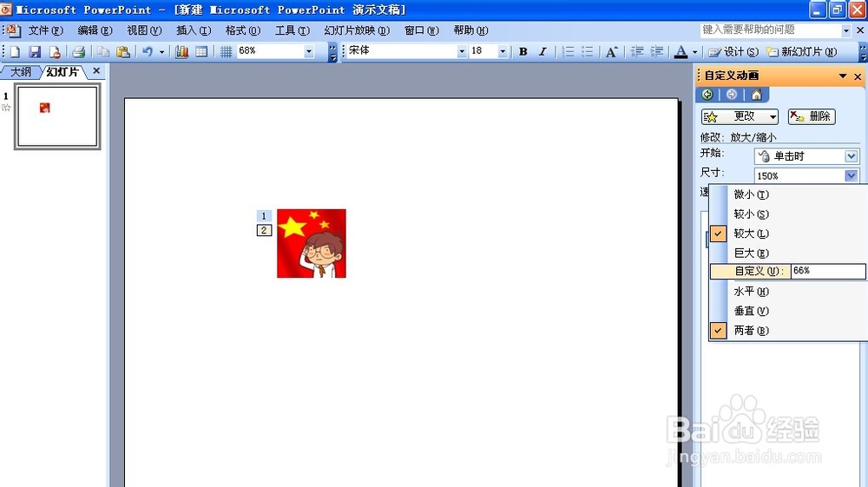Image resolution: width=868 pixels, height=487 pixels.
Task: Close the Custom Animation task pane
Action: pos(858,76)
